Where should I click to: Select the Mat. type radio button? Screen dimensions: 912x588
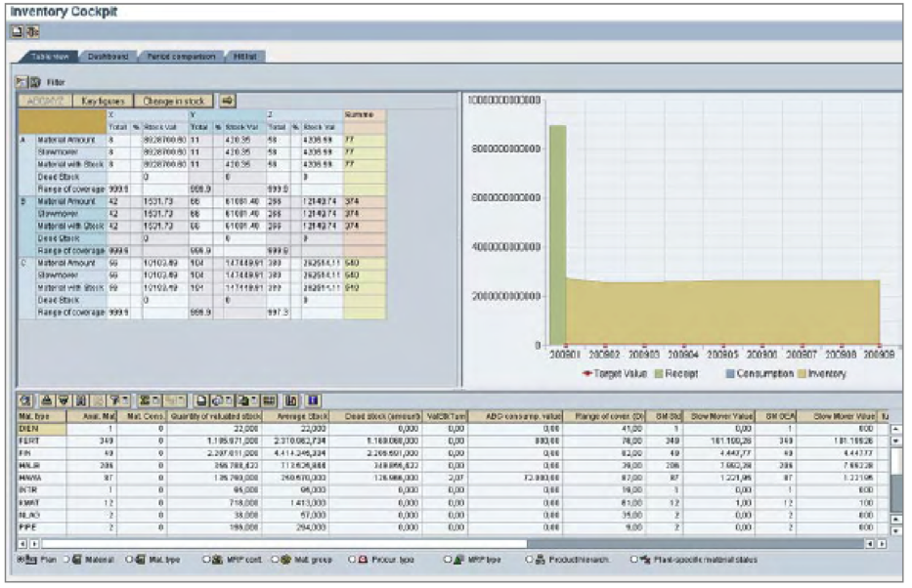click(x=129, y=560)
